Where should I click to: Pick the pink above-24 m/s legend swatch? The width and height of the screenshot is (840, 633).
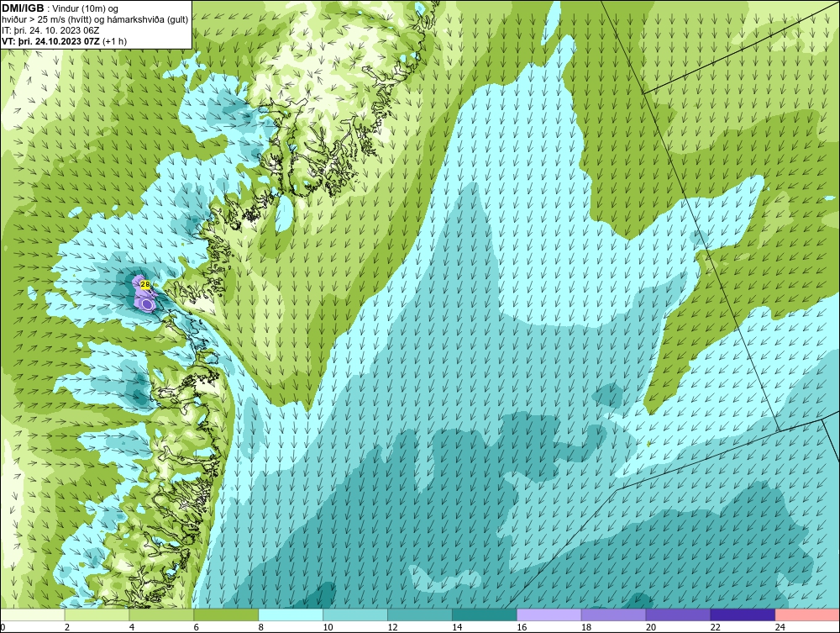(x=807, y=615)
